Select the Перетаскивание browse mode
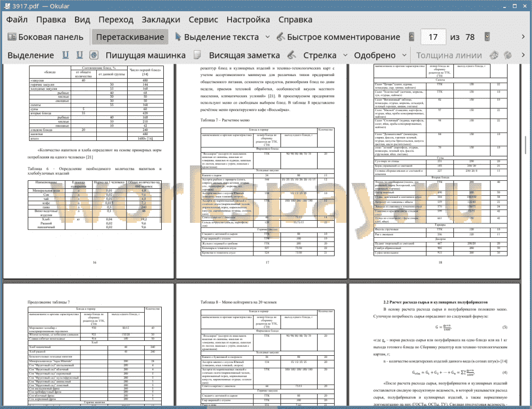The width and height of the screenshot is (532, 409). click(130, 37)
